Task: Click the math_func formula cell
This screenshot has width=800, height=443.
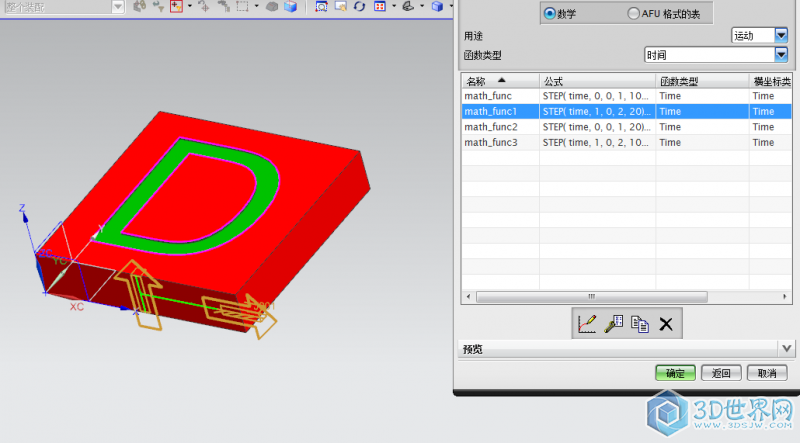Action: click(x=597, y=96)
